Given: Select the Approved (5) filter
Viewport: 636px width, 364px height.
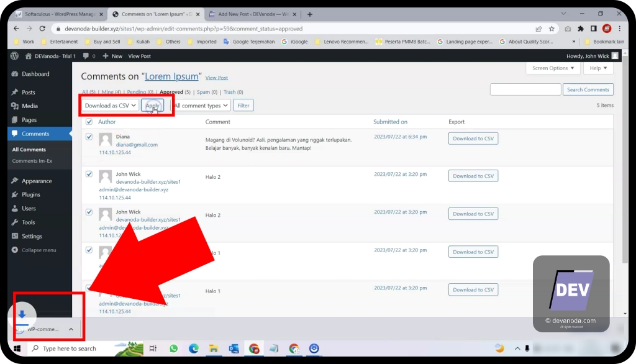Looking at the screenshot, I should pos(175,92).
